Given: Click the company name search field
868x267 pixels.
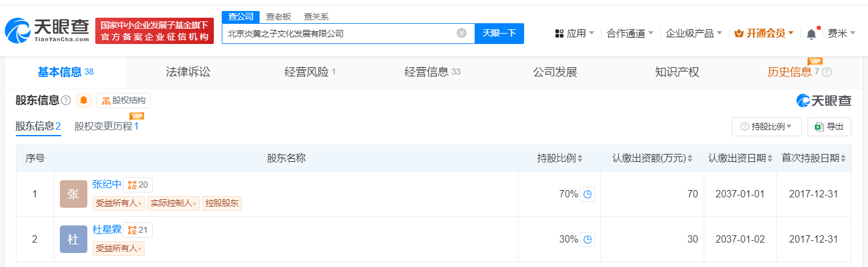Looking at the screenshot, I should [339, 34].
